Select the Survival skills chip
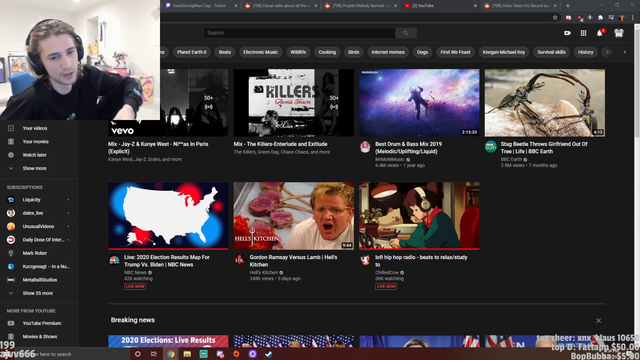The width and height of the screenshot is (640, 360). point(551,52)
